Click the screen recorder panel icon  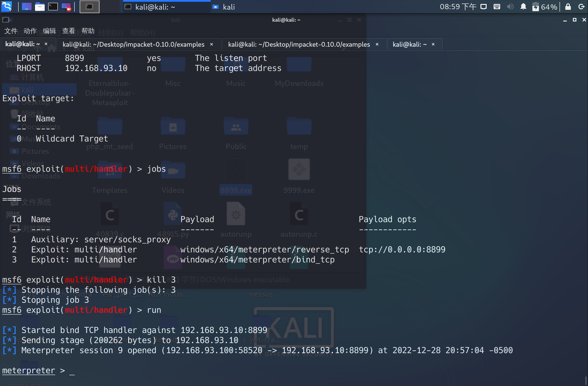[66, 7]
